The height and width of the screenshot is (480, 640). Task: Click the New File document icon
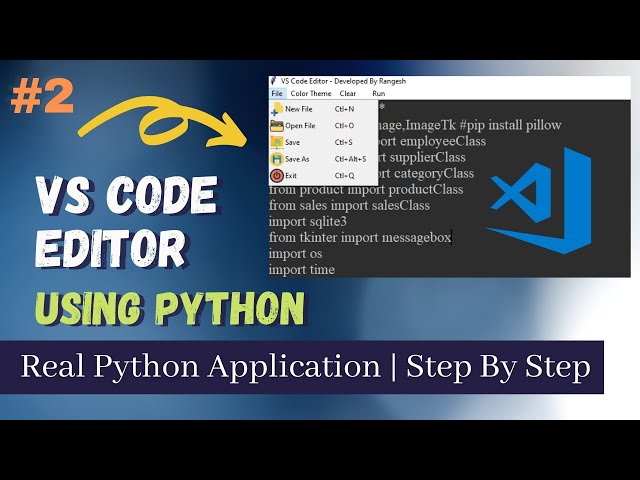coord(277,109)
